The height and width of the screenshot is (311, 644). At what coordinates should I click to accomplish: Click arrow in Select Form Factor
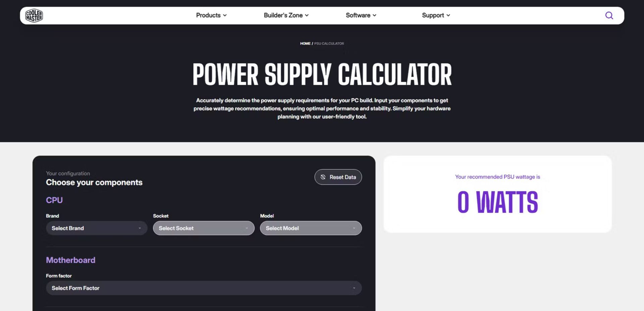coord(354,288)
